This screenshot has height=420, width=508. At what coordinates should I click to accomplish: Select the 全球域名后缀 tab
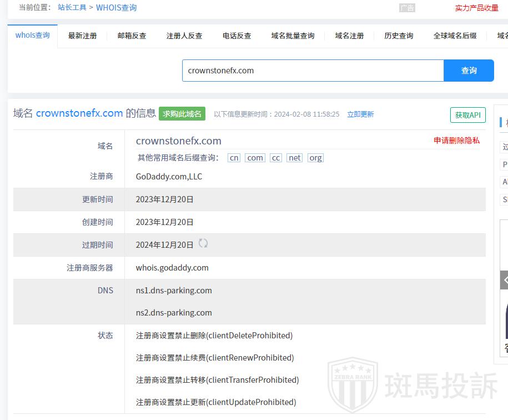(x=455, y=36)
